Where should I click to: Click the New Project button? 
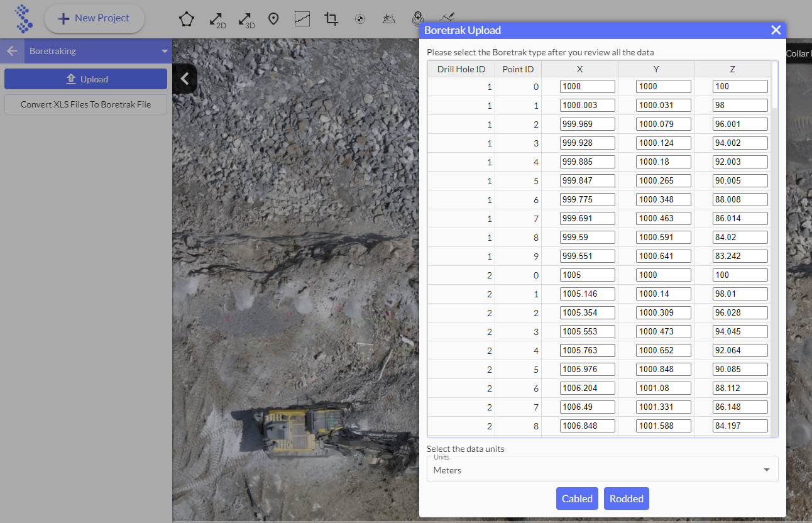pyautogui.click(x=94, y=18)
